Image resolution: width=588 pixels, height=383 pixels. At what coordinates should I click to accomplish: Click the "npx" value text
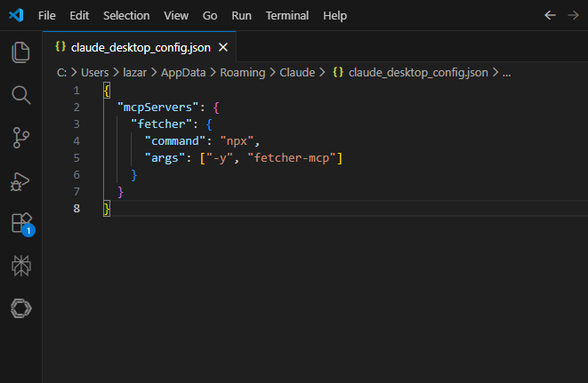[237, 141]
